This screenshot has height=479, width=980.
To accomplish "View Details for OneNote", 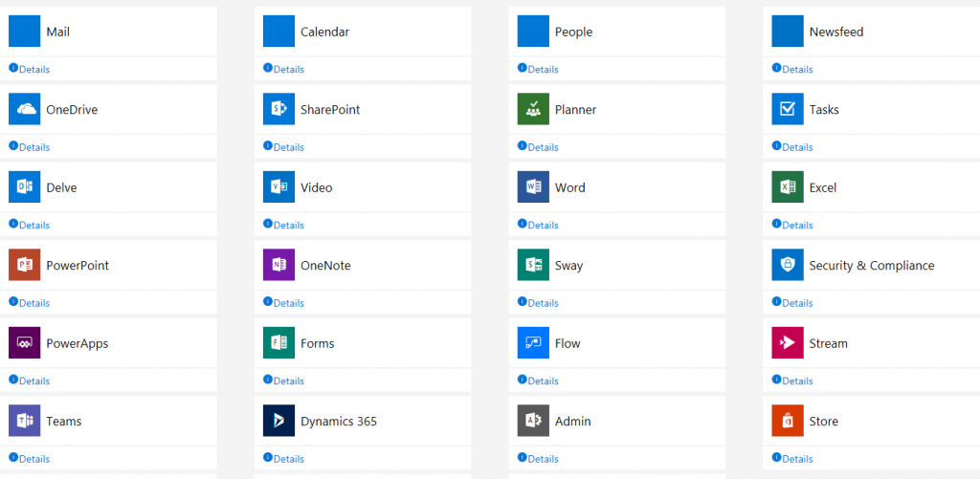I will (283, 303).
